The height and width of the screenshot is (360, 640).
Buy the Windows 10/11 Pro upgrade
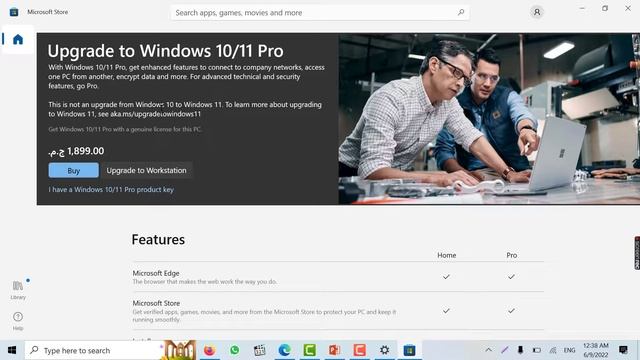(73, 170)
